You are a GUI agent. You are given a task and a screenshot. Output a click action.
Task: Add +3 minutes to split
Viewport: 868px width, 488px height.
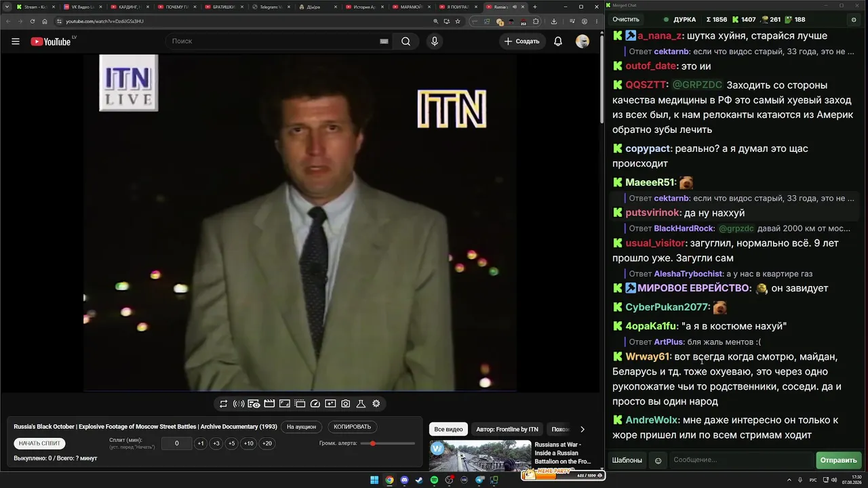tap(216, 443)
